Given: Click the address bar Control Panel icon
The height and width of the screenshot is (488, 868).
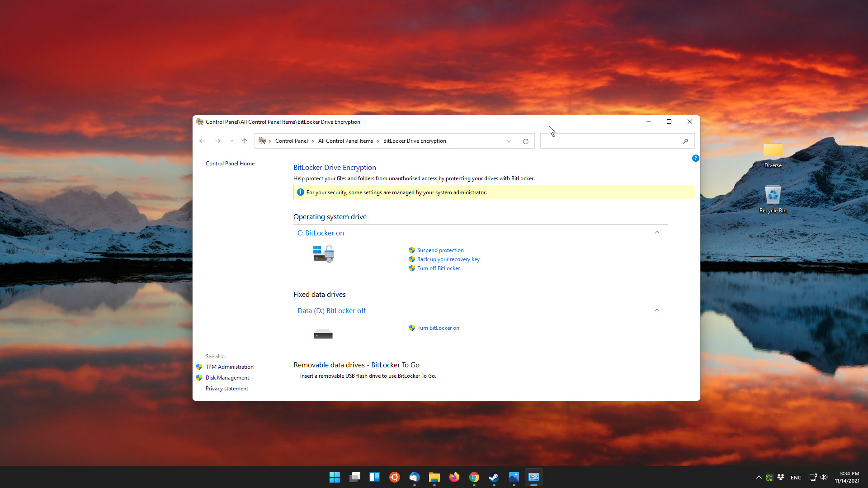Looking at the screenshot, I should click(262, 141).
